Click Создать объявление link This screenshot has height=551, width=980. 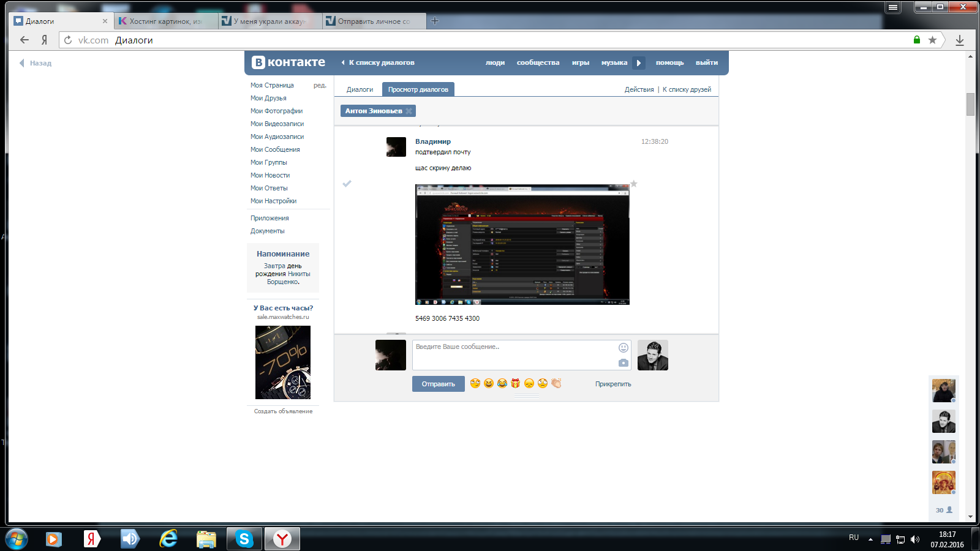[283, 411]
